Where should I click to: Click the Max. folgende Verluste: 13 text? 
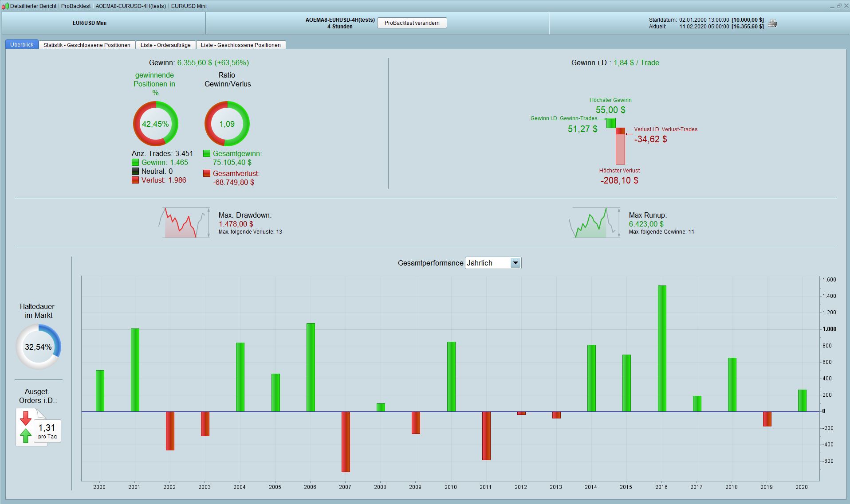pyautogui.click(x=250, y=232)
